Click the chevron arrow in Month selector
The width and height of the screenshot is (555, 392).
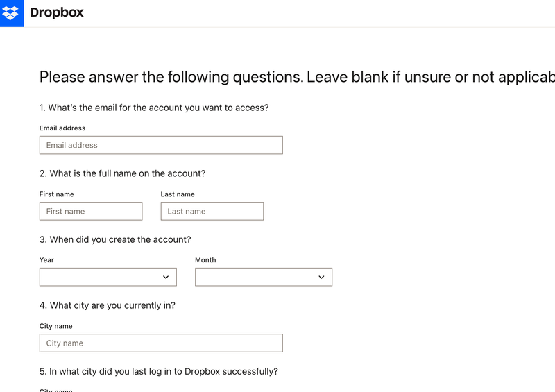point(321,277)
